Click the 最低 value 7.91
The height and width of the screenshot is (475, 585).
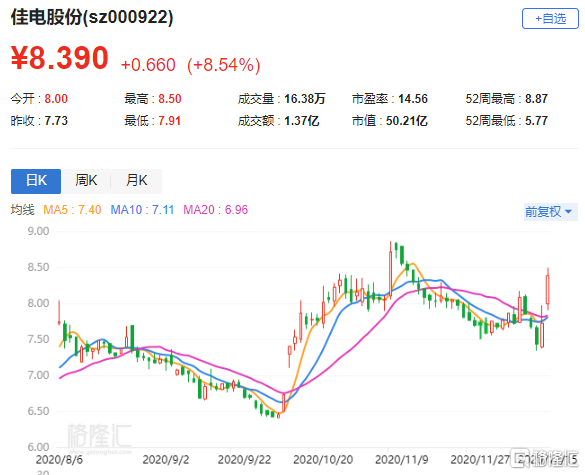(169, 121)
